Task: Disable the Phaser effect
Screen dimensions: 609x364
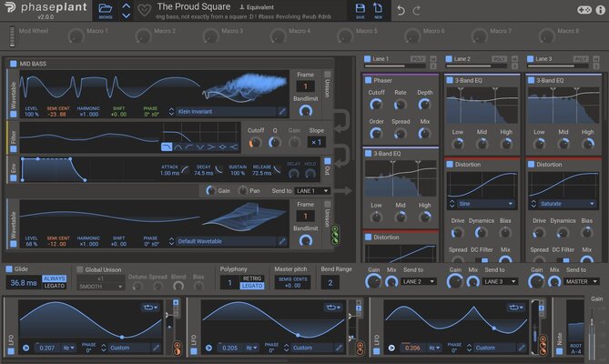Action: 368,80
